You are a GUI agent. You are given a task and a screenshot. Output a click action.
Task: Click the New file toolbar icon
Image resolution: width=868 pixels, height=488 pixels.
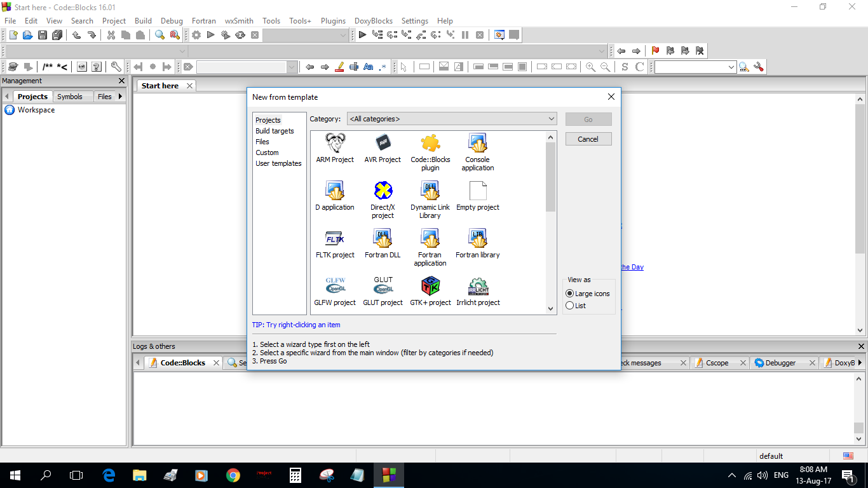click(13, 35)
